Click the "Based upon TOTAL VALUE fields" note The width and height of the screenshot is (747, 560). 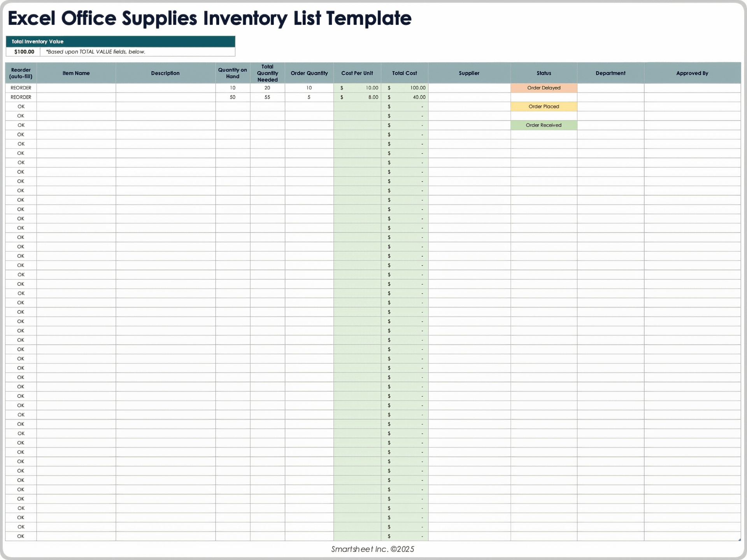(x=95, y=51)
